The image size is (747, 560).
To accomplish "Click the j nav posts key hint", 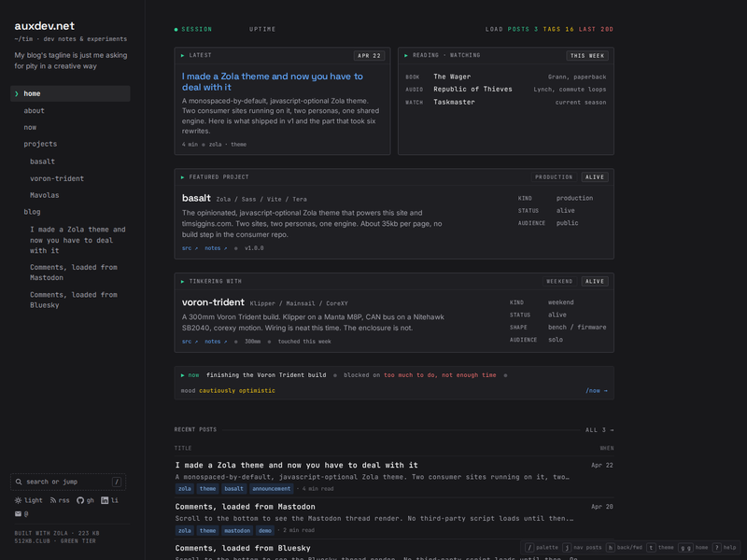I will coord(567,548).
